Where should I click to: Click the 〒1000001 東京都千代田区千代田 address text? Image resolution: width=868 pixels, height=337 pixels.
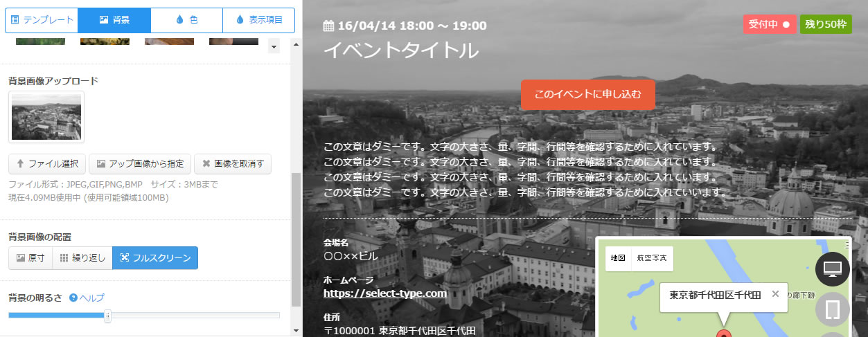[400, 331]
